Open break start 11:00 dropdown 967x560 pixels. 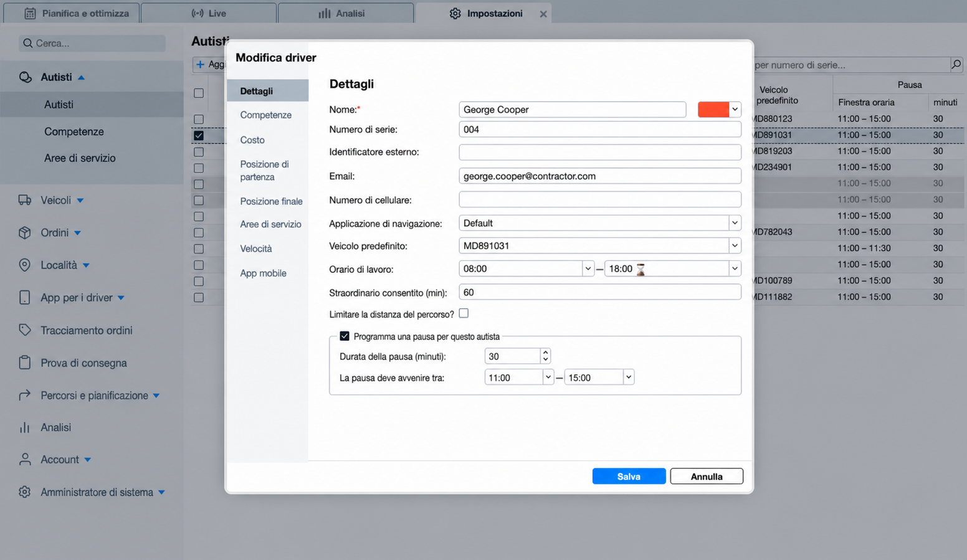click(x=548, y=377)
